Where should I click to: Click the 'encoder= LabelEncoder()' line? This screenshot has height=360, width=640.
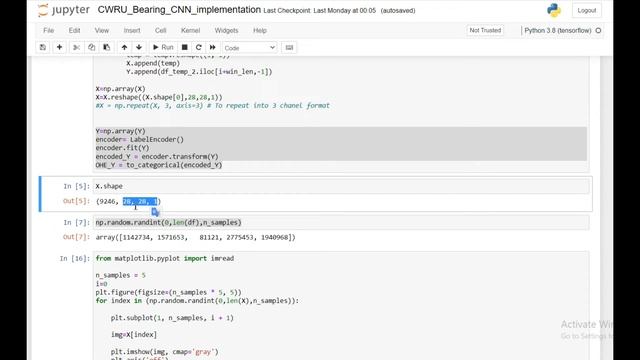pyautogui.click(x=140, y=140)
